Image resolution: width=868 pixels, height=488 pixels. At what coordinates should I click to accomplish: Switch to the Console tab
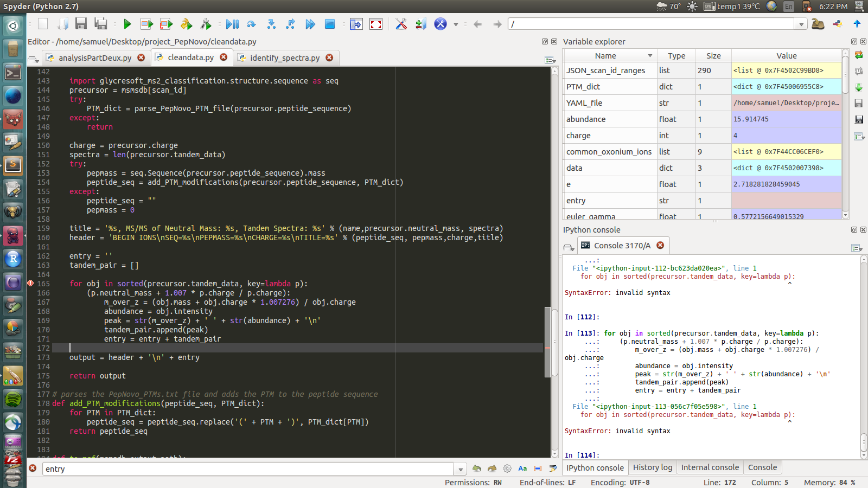pos(762,467)
